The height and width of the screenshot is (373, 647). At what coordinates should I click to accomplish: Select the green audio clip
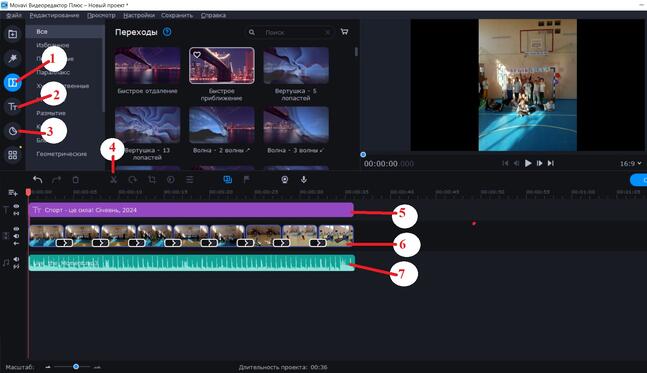click(191, 263)
